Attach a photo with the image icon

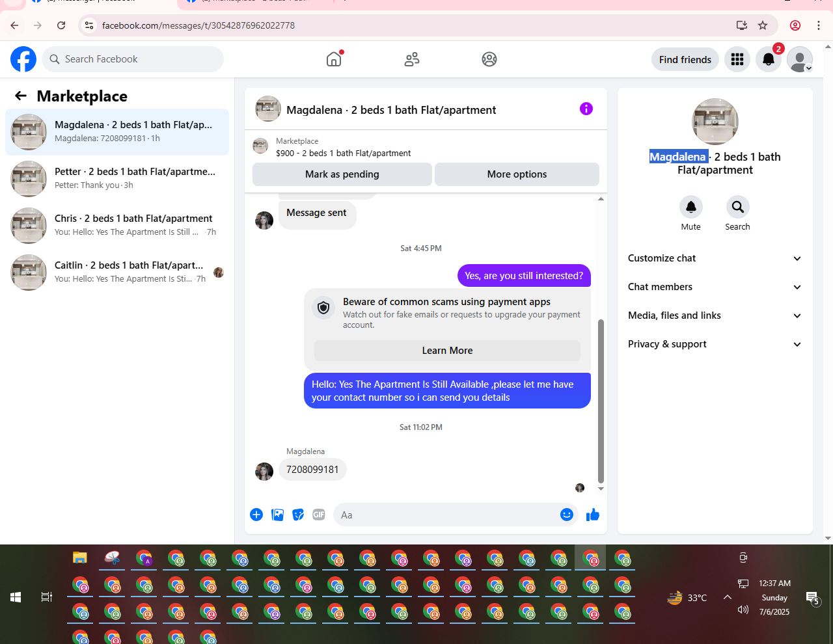(278, 515)
